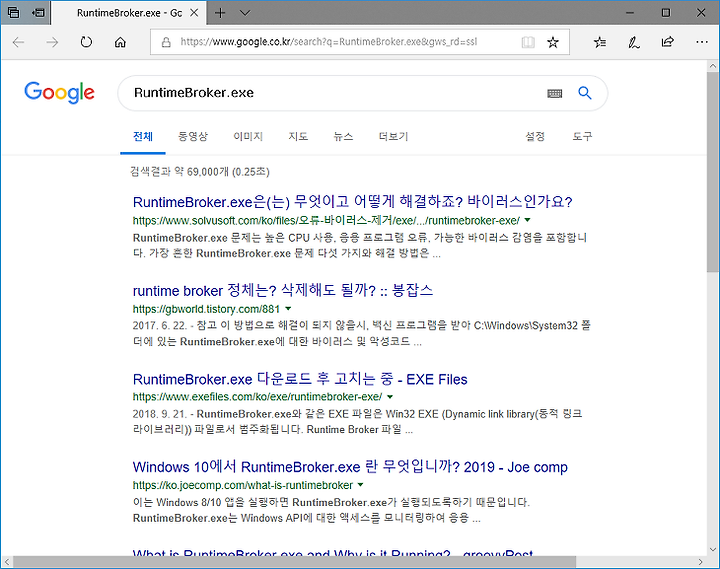Close the RuntimeBroker.exe tab
This screenshot has height=569, width=720.
(194, 13)
